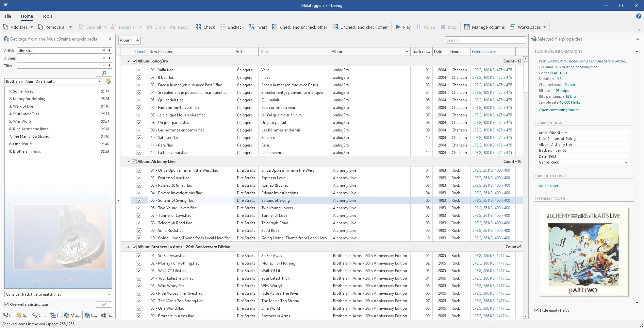644x328 pixels.
Task: Check all items with the Check button
Action: click(x=205, y=27)
